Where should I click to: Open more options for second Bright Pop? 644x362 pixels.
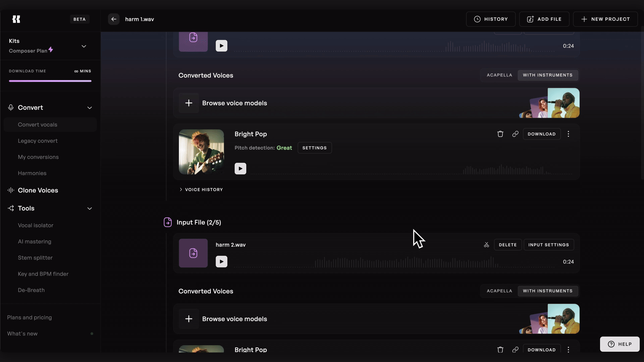[568, 350]
